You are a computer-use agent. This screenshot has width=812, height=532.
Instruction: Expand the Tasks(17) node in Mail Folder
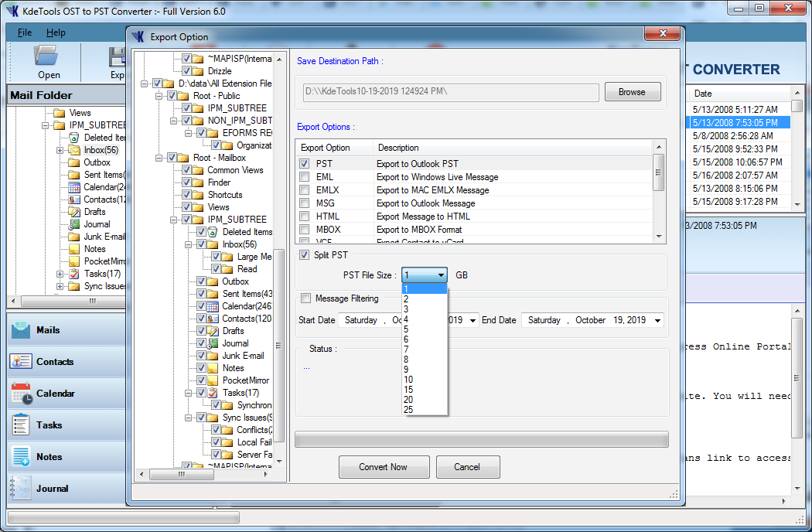pyautogui.click(x=60, y=274)
